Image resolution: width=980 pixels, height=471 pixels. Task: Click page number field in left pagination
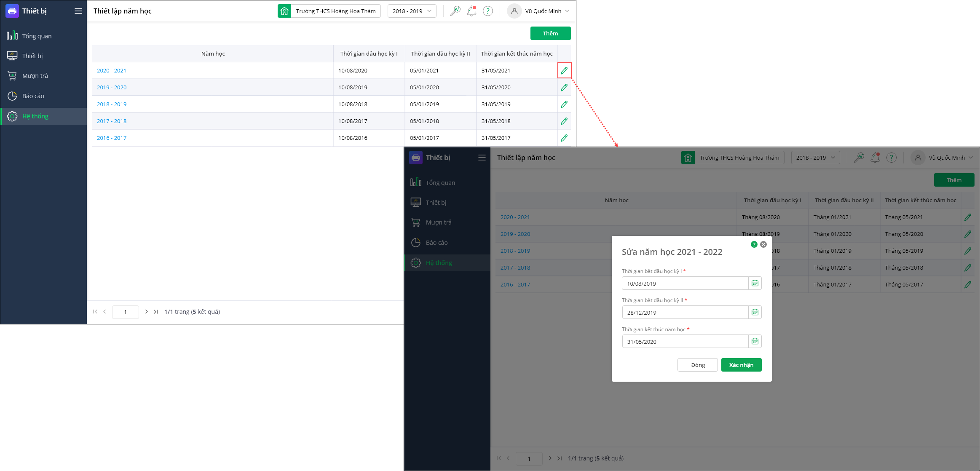pos(125,312)
